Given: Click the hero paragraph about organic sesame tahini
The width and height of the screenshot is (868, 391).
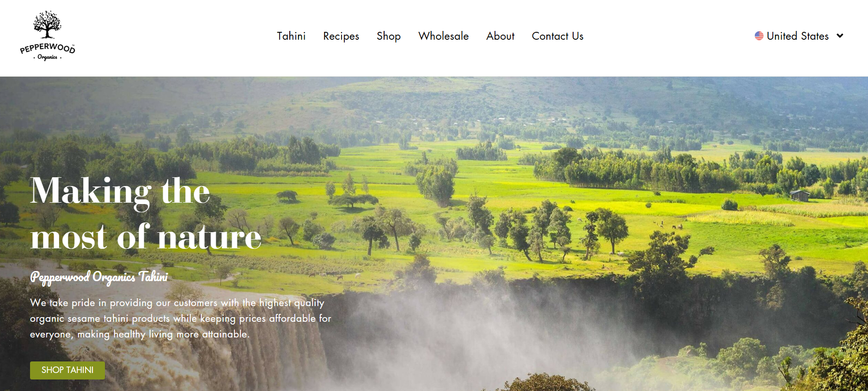Looking at the screenshot, I should [181, 319].
